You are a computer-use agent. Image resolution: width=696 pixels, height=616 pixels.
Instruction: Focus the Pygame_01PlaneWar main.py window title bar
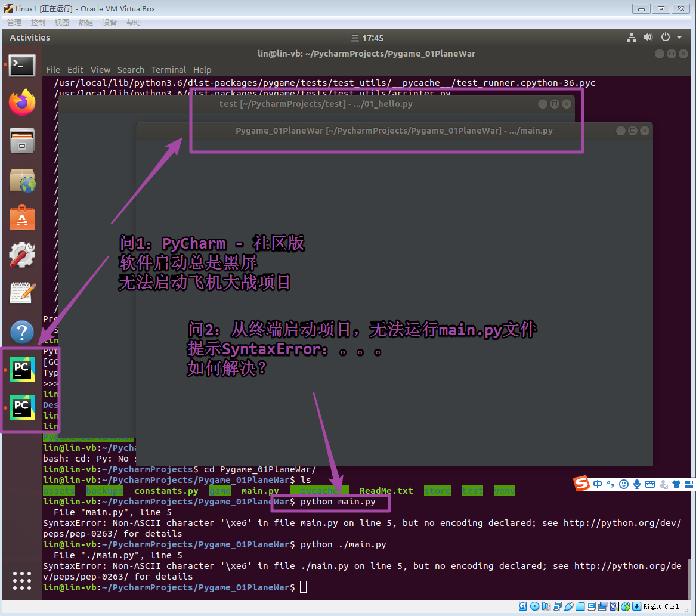point(394,131)
